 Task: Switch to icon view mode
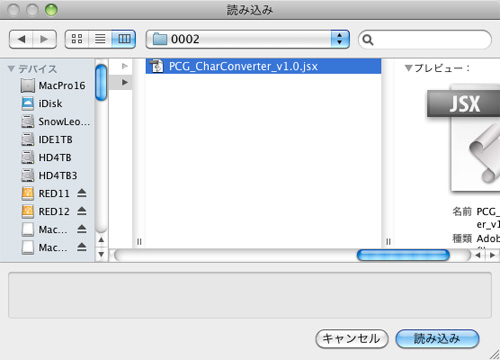coord(77,39)
